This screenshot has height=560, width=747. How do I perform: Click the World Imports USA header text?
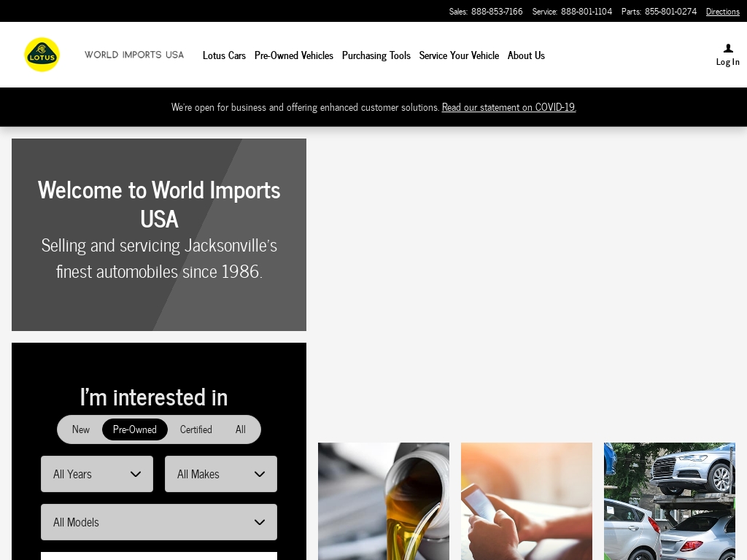tap(134, 55)
